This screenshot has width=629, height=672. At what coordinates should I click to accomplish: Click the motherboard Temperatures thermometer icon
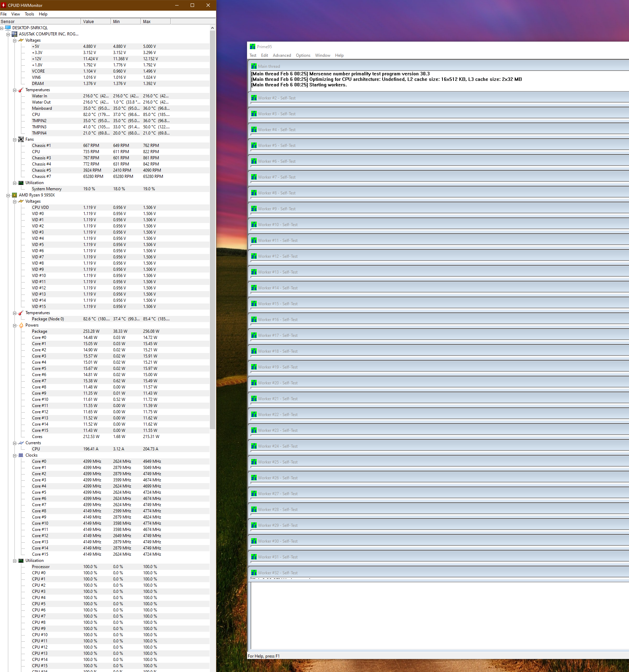21,90
